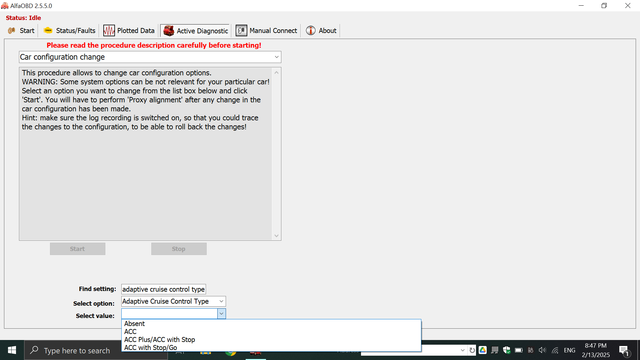The image size is (640, 360).
Task: Click the volume icon in system tray
Action: (x=542, y=350)
